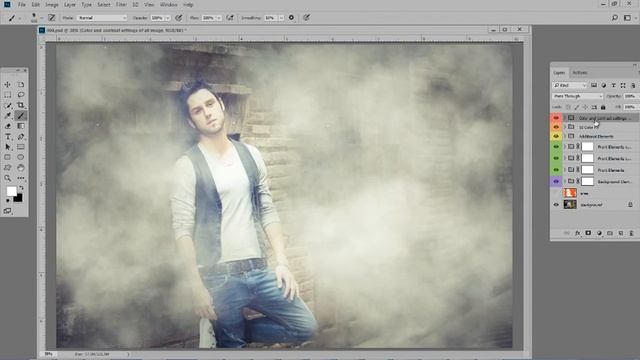Open the brush Mode Normal dropdown
Viewport: 640px width, 360px height.
pos(101,18)
